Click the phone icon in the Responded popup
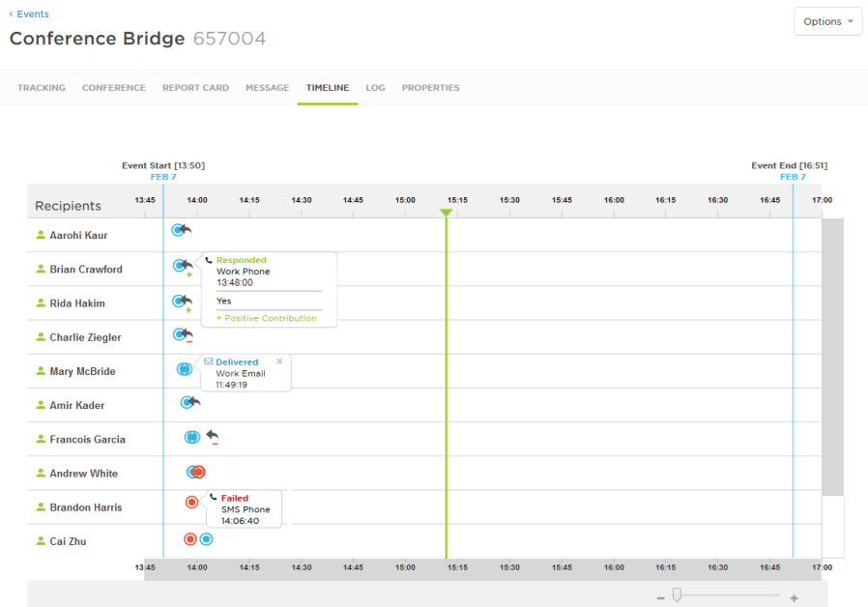This screenshot has height=607, width=868. 208,260
